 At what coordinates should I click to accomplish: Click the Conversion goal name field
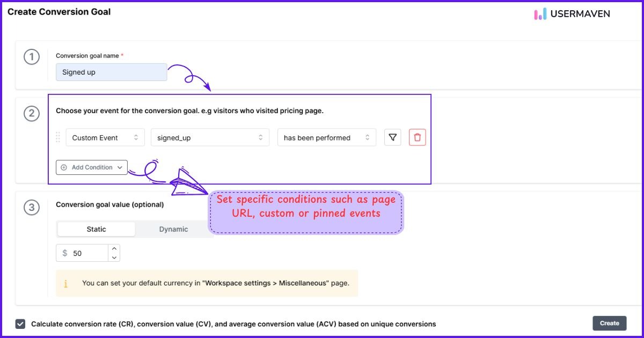[111, 72]
